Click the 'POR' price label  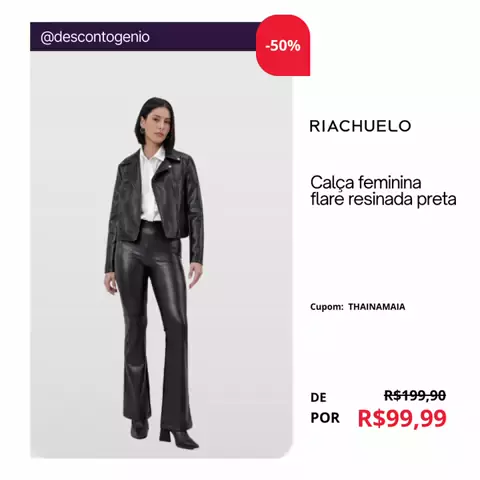click(325, 418)
